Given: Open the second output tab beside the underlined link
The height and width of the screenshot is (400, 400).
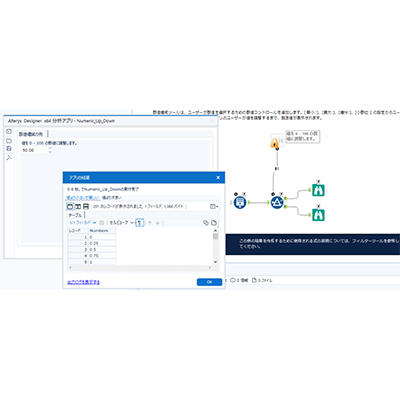Looking at the screenshot, I should [112, 198].
